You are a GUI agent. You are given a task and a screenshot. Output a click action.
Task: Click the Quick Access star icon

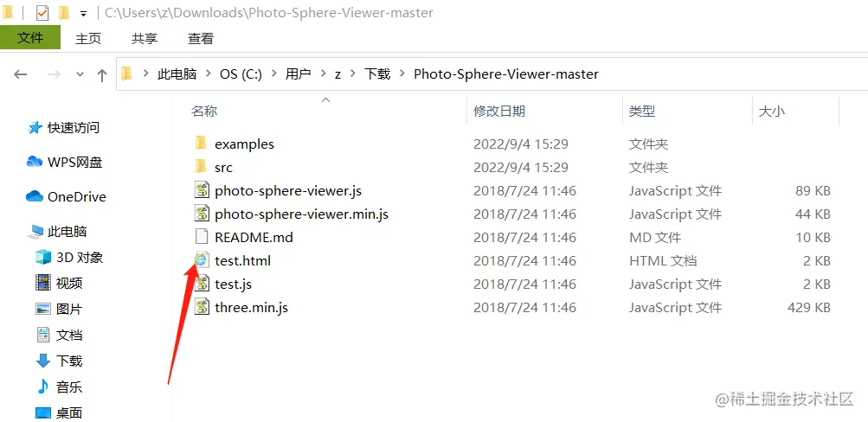pos(35,128)
